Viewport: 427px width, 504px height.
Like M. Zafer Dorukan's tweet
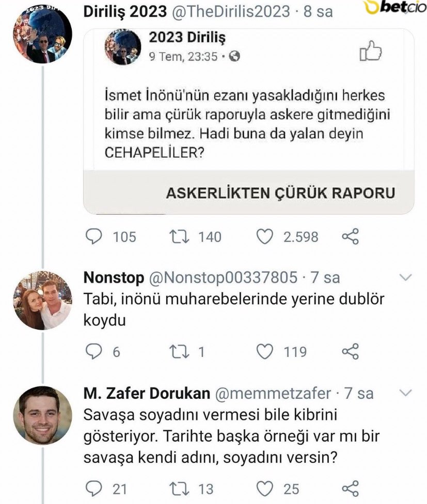(x=265, y=487)
